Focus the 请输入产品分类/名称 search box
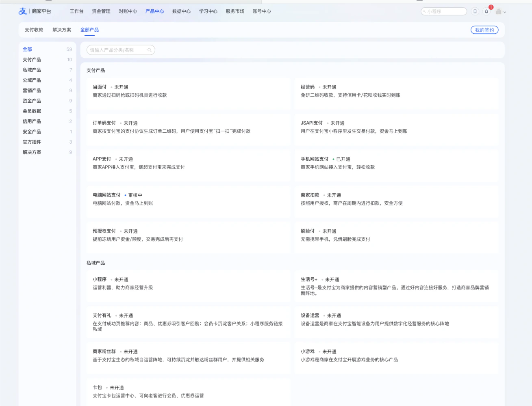This screenshot has width=532, height=406. pyautogui.click(x=121, y=50)
